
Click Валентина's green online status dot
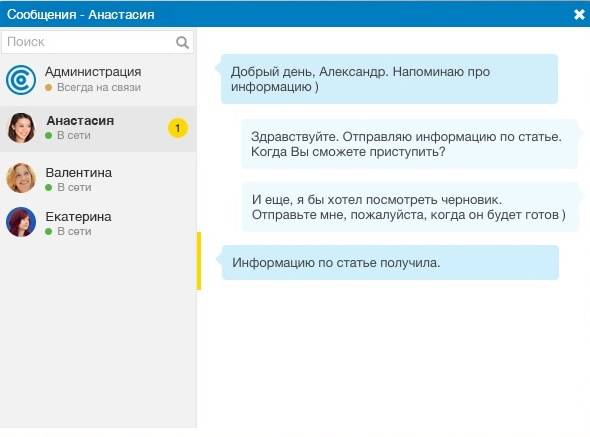(49, 187)
